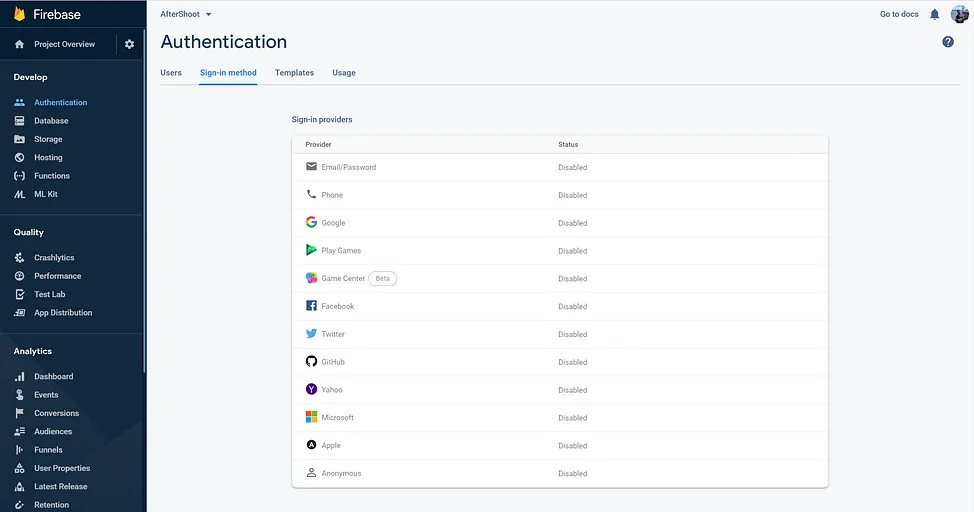This screenshot has width=974, height=512.
Task: Switch to the Templates tab
Action: (x=294, y=73)
